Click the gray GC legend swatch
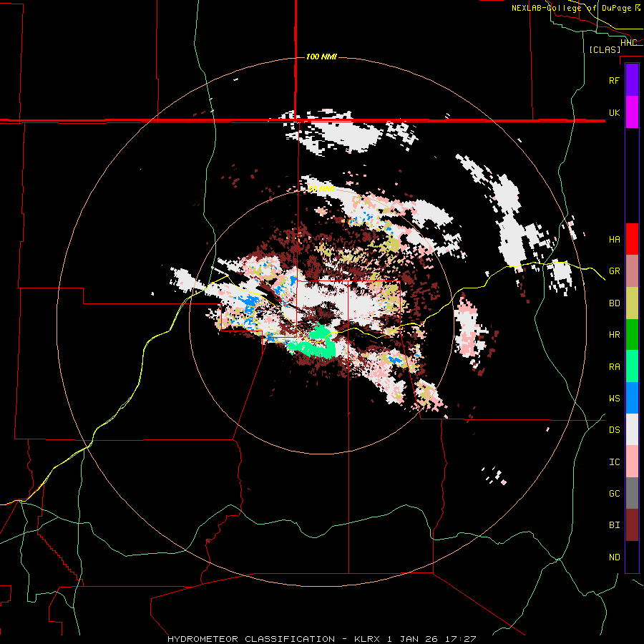 point(632,493)
